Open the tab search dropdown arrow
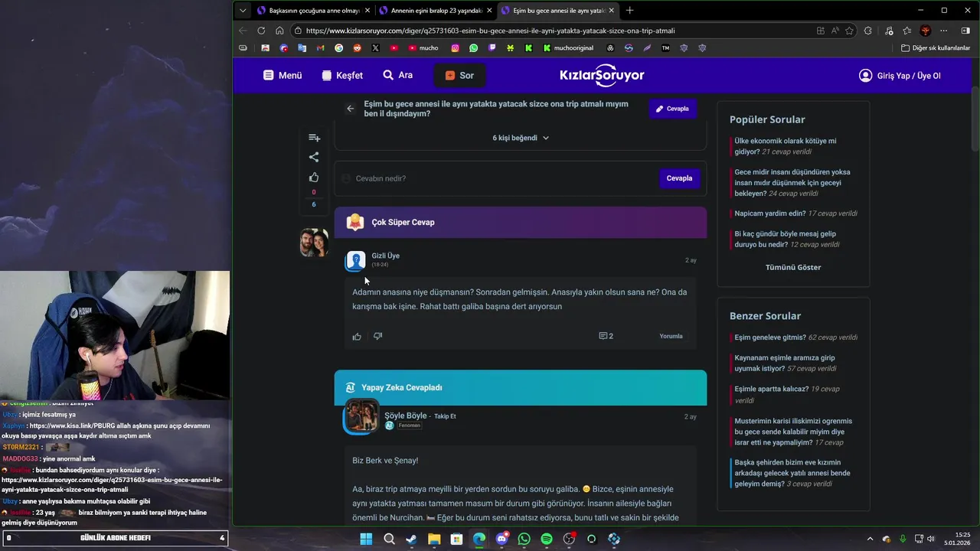The image size is (980, 551). [x=243, y=11]
